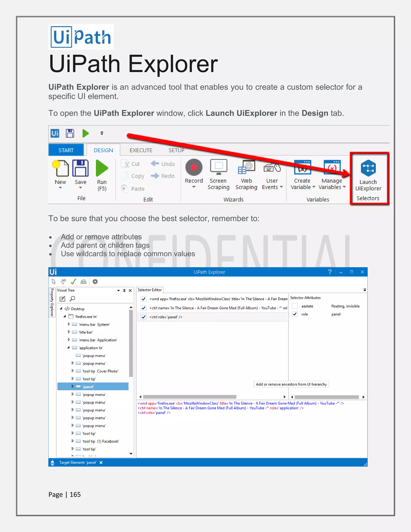This screenshot has height=532, width=411.
Task: Switch to the SETUP tab
Action: coord(177,150)
